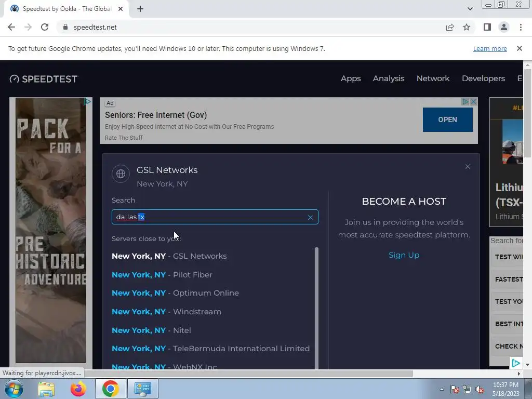The width and height of the screenshot is (532, 399).
Task: Click the Prehistoric Adventure side ad
Action: [x=51, y=230]
